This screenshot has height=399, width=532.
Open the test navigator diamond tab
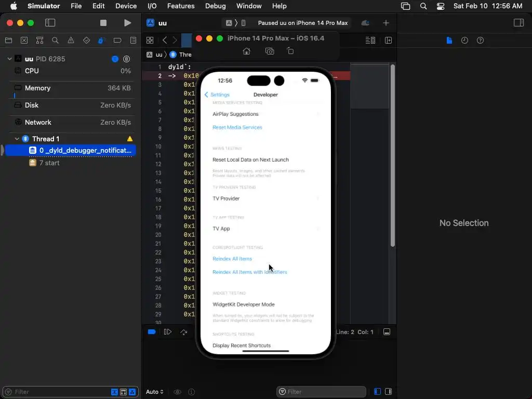[x=86, y=41]
